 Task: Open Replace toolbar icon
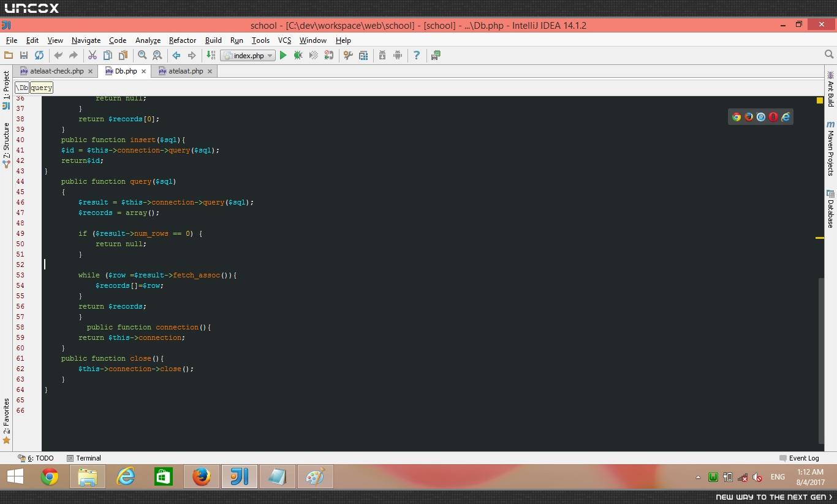tap(157, 55)
